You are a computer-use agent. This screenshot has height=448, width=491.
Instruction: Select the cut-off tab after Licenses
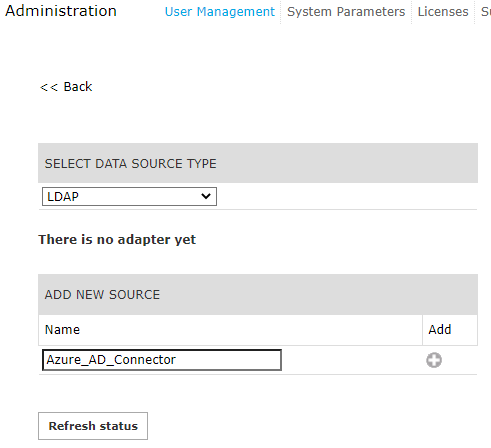486,12
